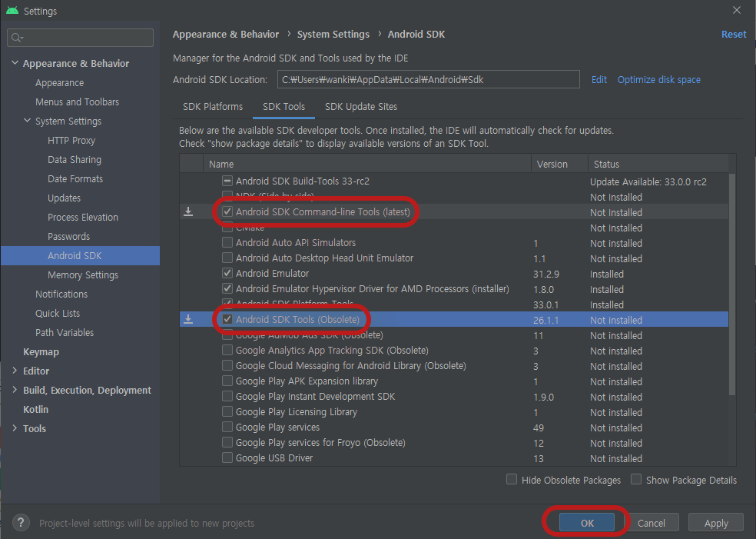The image size is (756, 539).
Task: Open the Keymap settings page
Action: pos(41,352)
